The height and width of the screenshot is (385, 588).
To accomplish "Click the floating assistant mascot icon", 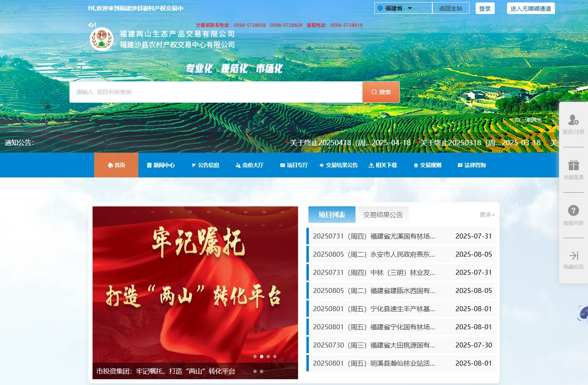I will click(x=583, y=313).
